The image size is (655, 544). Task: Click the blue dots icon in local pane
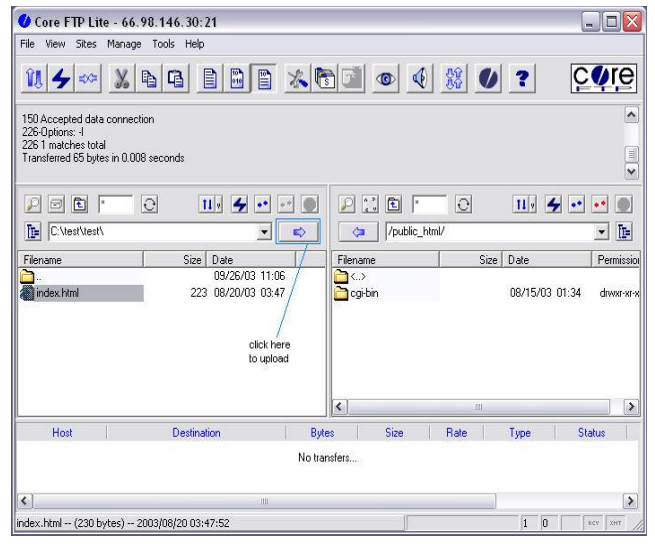pyautogui.click(x=263, y=205)
